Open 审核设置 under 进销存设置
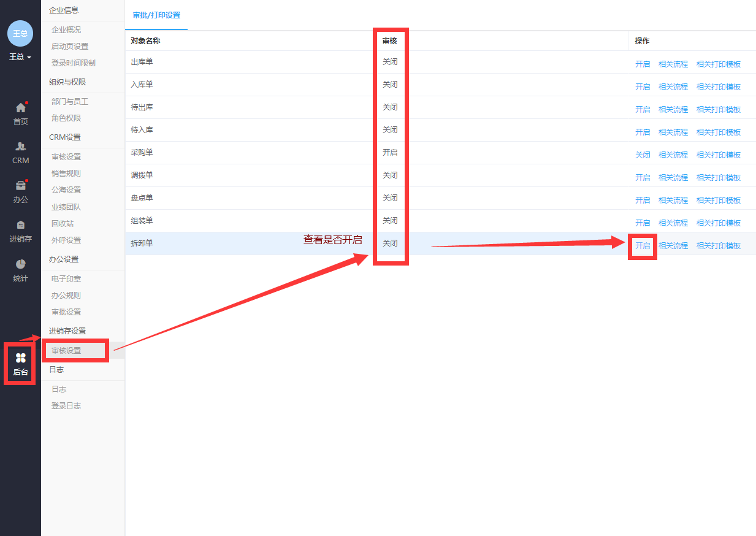This screenshot has width=756, height=536. [66, 350]
